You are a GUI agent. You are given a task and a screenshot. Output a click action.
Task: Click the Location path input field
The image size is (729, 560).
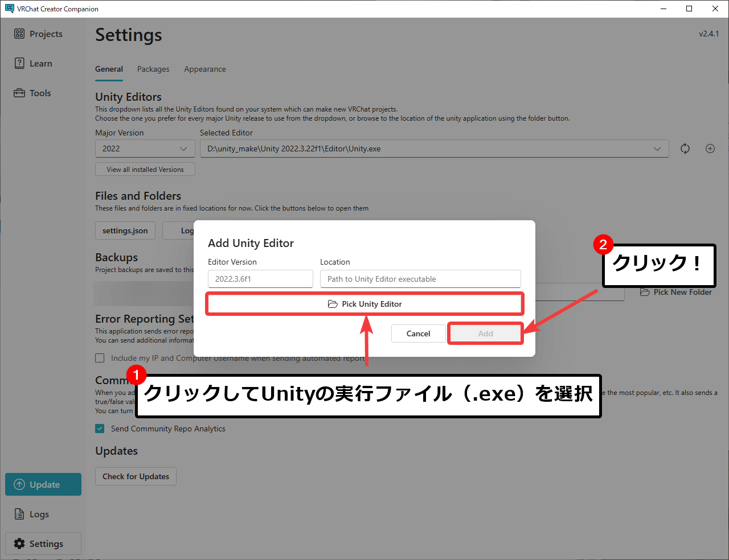tap(420, 279)
